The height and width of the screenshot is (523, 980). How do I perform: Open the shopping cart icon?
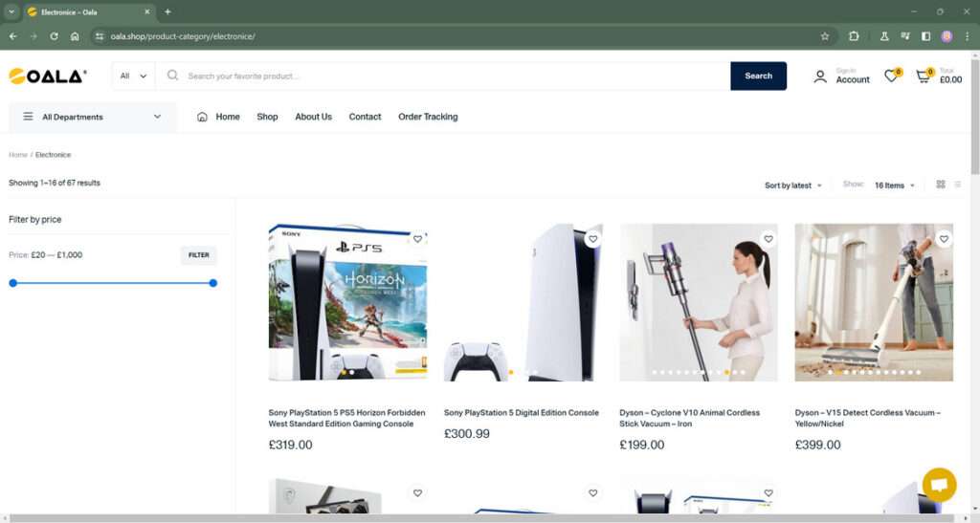(x=924, y=76)
